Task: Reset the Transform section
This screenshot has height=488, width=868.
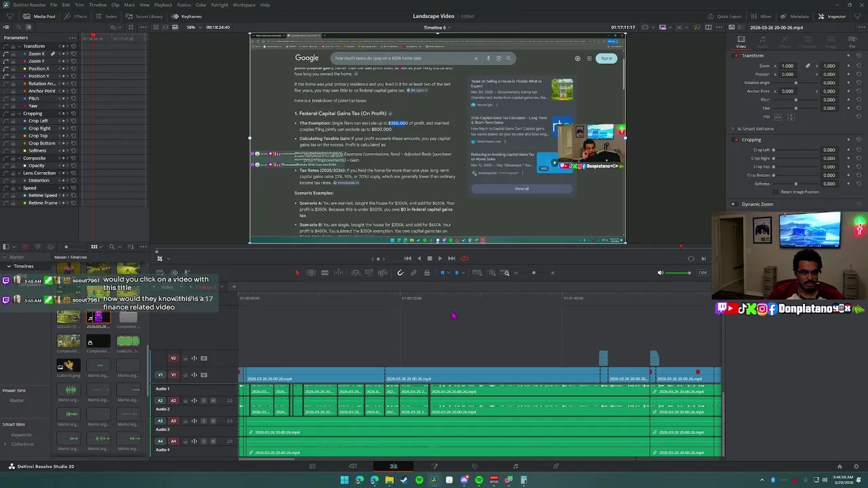Action: click(x=859, y=56)
